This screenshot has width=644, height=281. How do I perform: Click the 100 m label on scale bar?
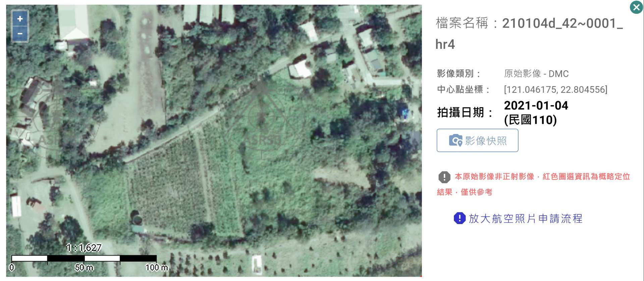(156, 267)
